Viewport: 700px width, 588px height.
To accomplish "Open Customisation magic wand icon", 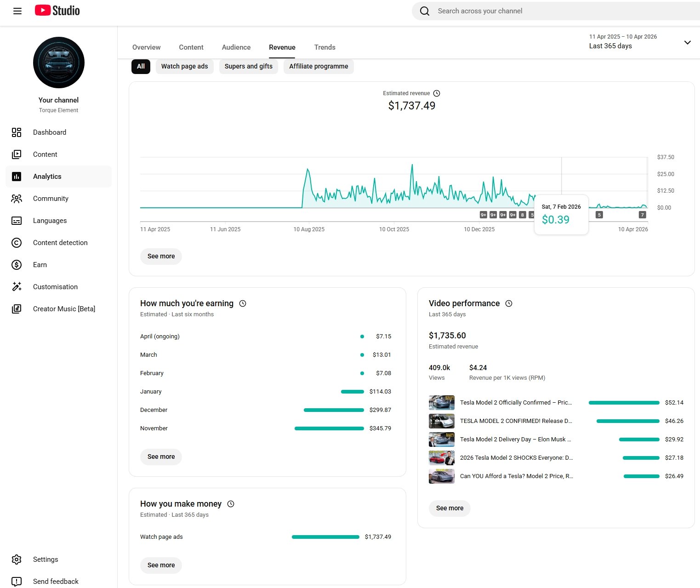I will (x=17, y=287).
